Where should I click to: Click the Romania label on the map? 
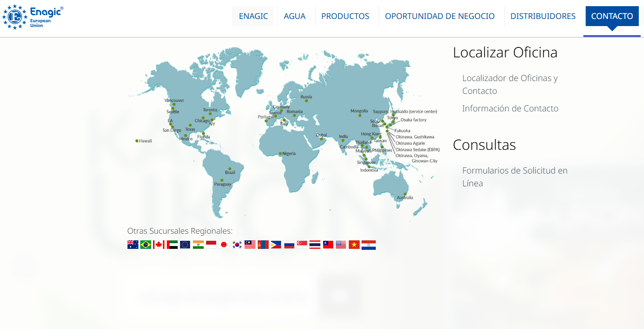click(295, 112)
